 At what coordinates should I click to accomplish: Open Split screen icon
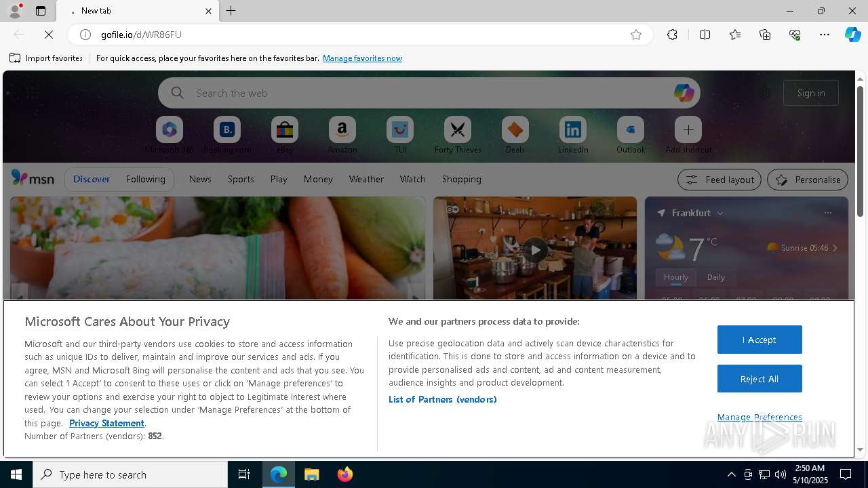click(705, 35)
